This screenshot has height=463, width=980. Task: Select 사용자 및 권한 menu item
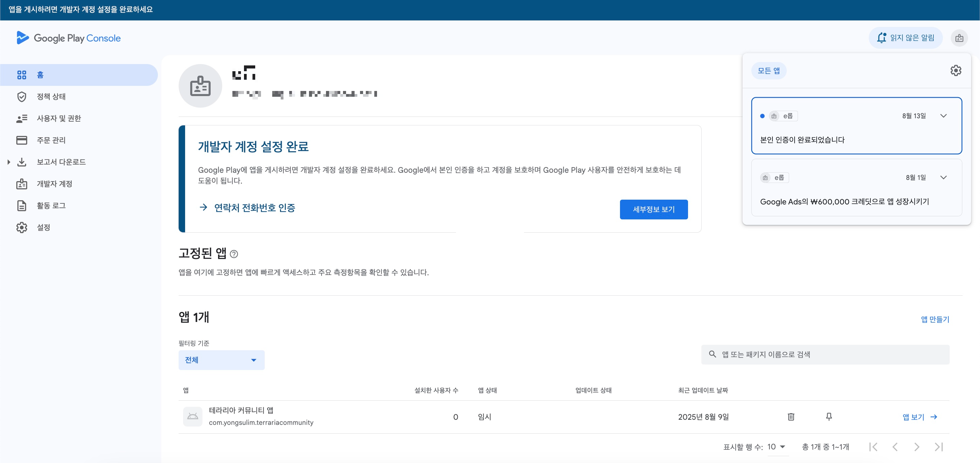pyautogui.click(x=59, y=119)
